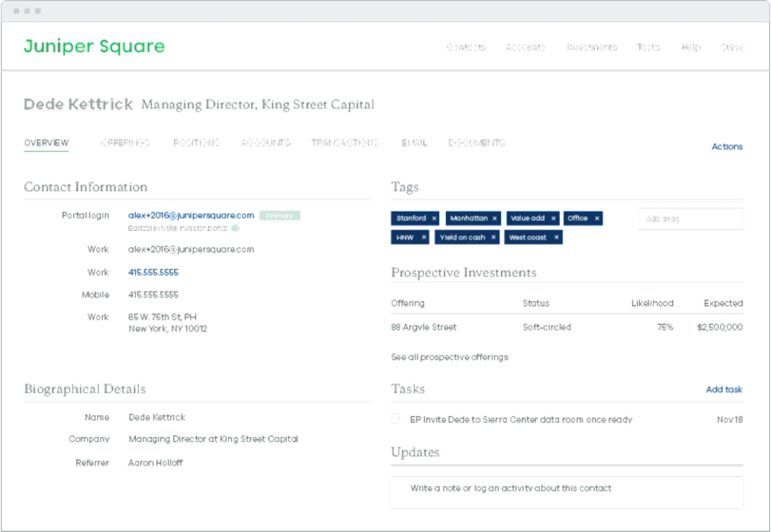Click the Status column header
The height and width of the screenshot is (532, 771).
tap(536, 303)
